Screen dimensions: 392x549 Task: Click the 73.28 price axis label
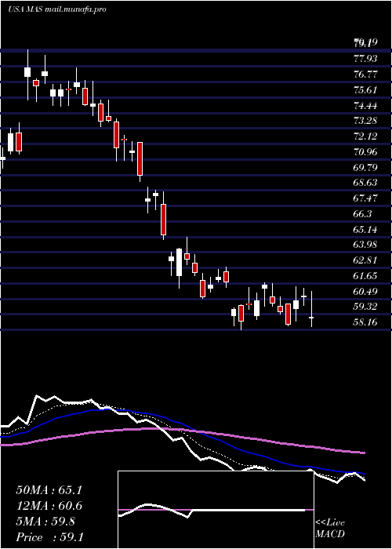point(365,121)
